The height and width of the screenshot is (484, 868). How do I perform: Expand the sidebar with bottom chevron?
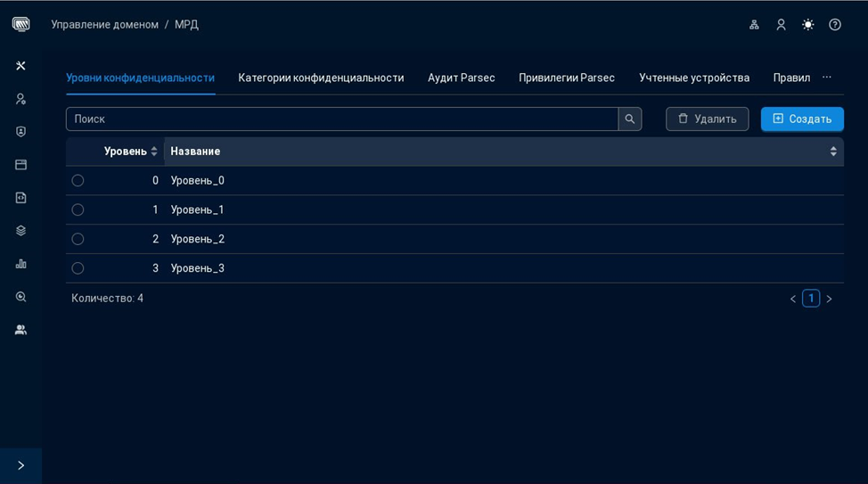tap(20, 465)
